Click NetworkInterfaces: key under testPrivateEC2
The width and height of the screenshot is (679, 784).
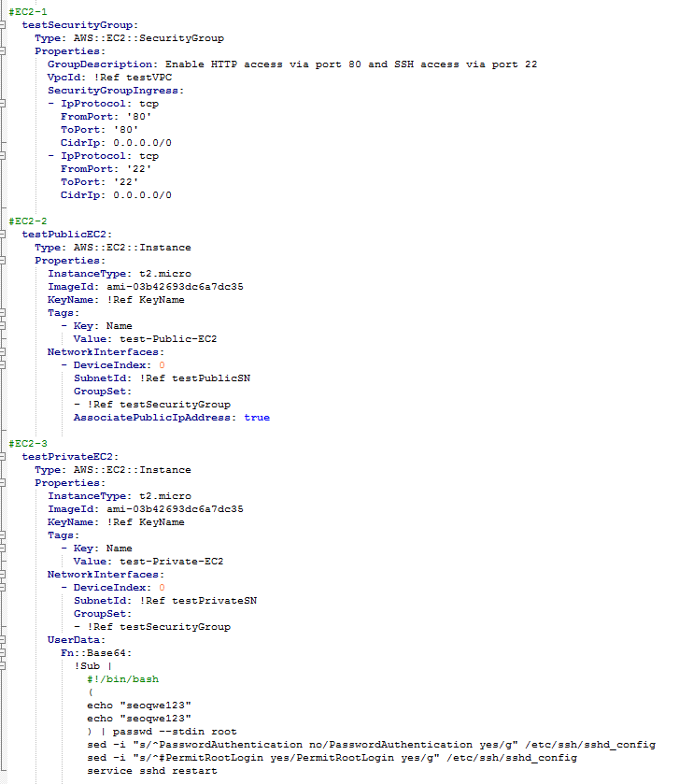106,575
